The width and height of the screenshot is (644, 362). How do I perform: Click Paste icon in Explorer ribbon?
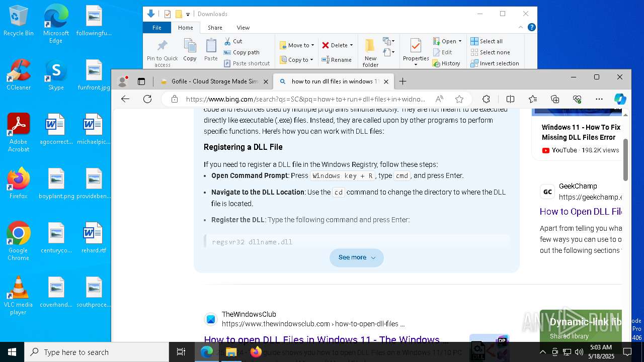click(211, 50)
